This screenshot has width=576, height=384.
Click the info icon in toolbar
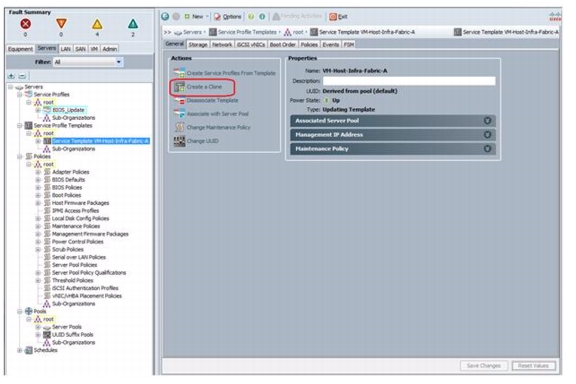pos(262,17)
